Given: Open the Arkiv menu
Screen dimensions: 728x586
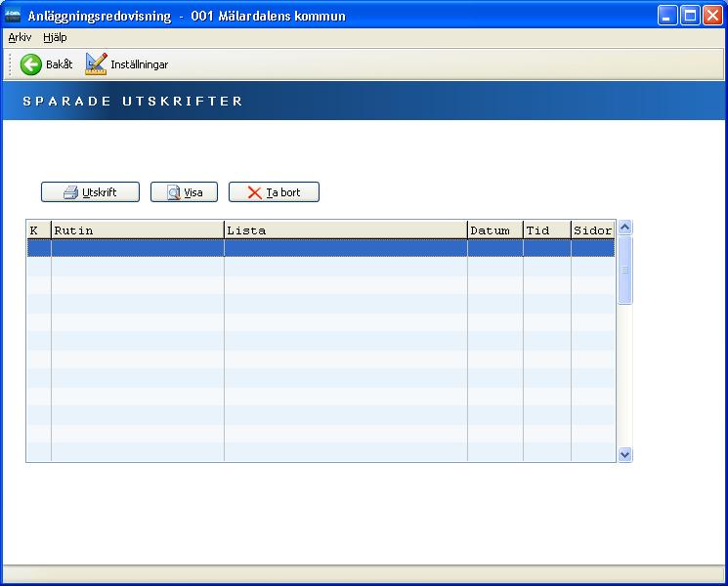Looking at the screenshot, I should tap(20, 37).
